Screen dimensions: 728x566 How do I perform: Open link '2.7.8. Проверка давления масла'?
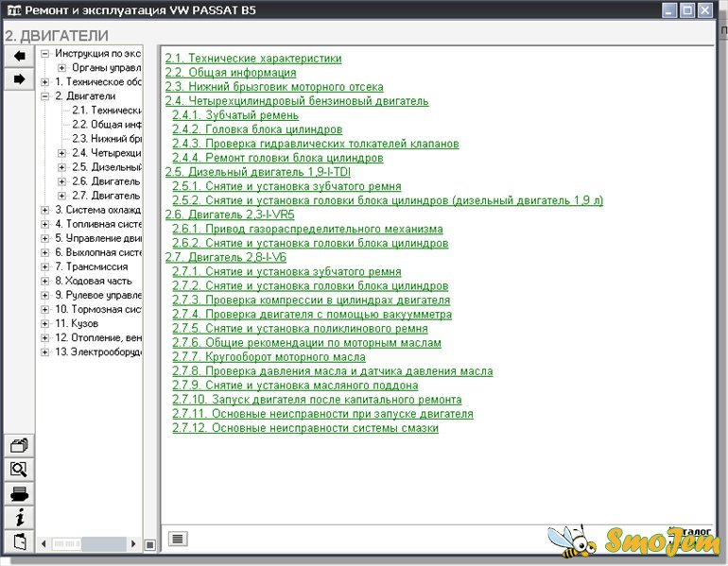(333, 371)
